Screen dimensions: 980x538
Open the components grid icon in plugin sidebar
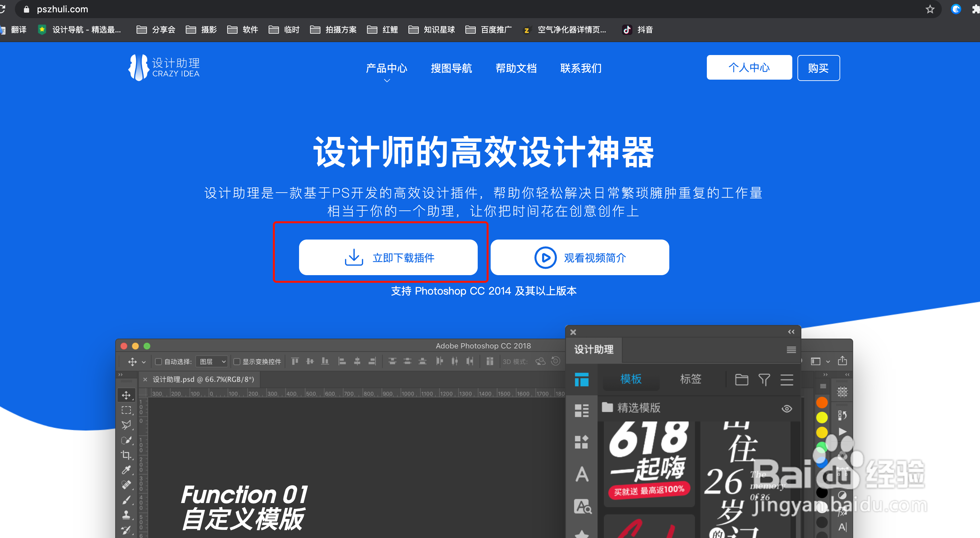pyautogui.click(x=581, y=442)
